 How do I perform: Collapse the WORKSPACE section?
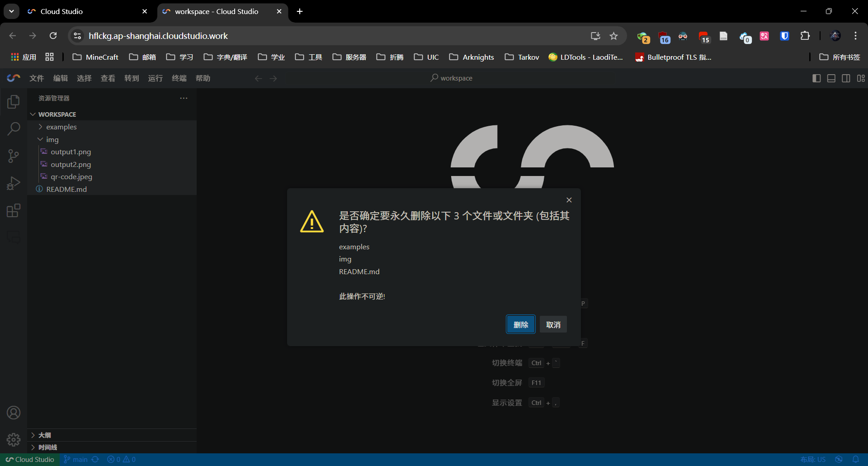(112, 114)
